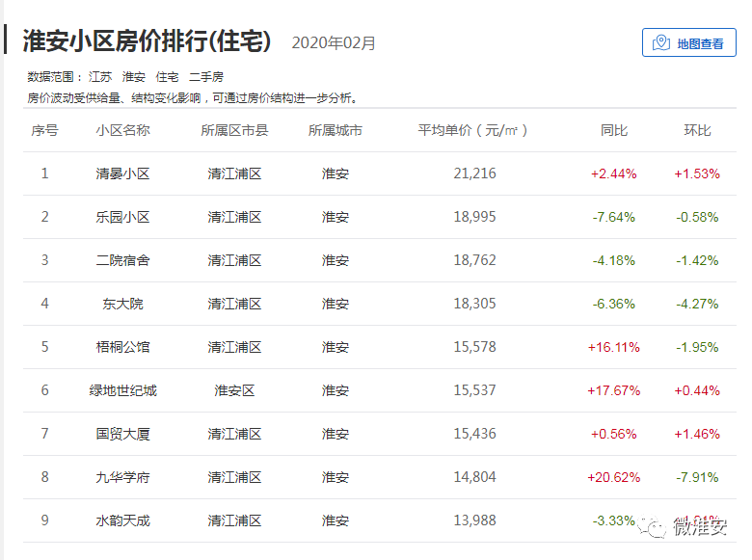Click the price 18,995
The image size is (752, 560).
point(474,217)
